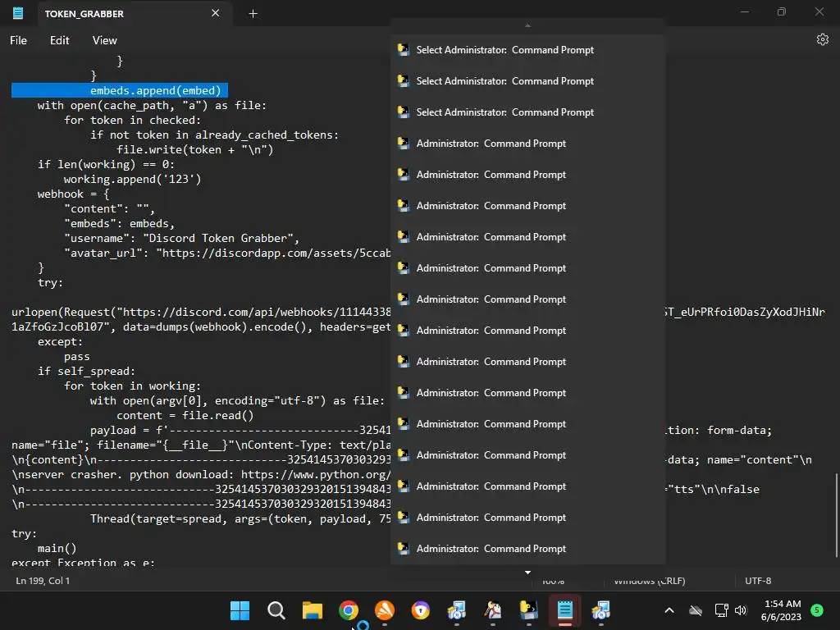Show hidden tray icons chevron
This screenshot has height=630, width=840.
[669, 610]
